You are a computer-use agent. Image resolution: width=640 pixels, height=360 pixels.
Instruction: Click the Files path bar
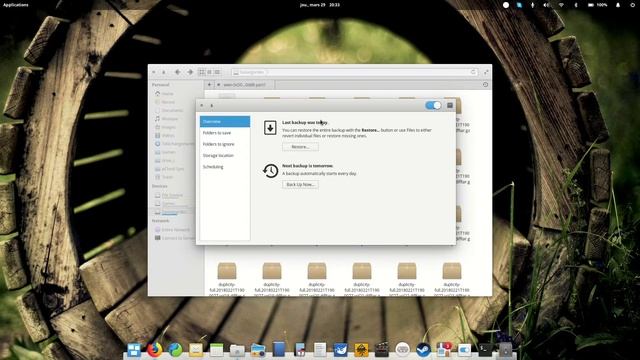coord(355,72)
